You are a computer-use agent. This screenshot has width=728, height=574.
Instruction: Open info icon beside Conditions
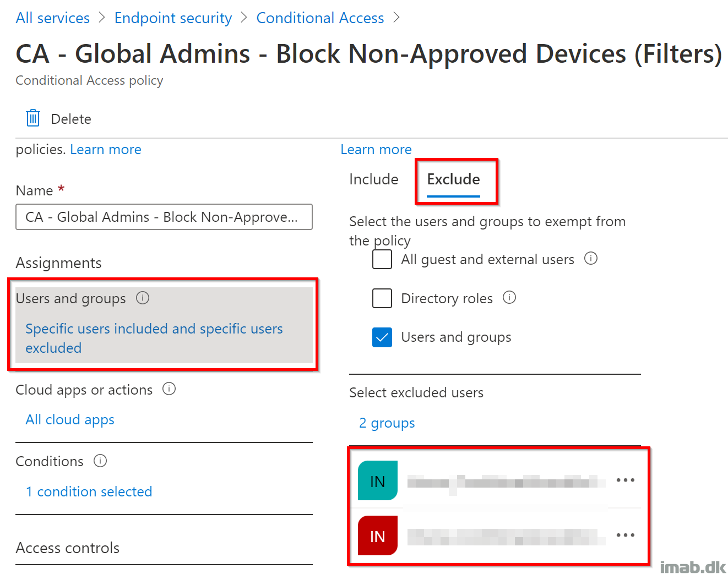click(100, 461)
